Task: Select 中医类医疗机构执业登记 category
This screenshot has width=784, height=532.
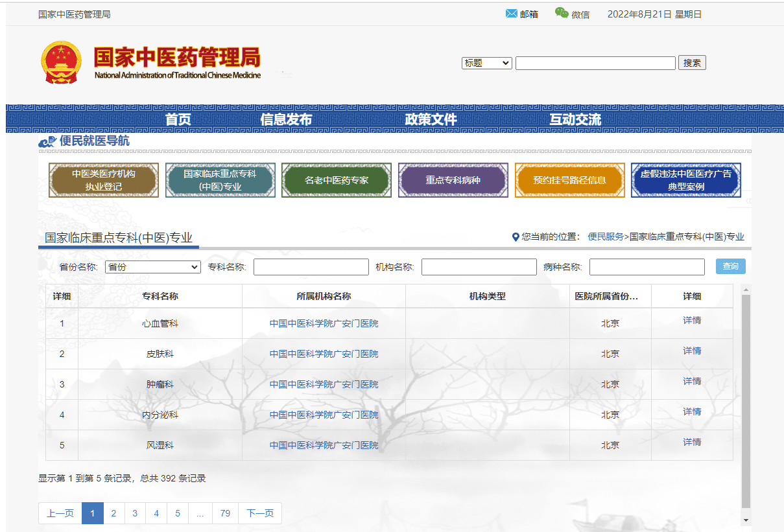Action: [104, 180]
